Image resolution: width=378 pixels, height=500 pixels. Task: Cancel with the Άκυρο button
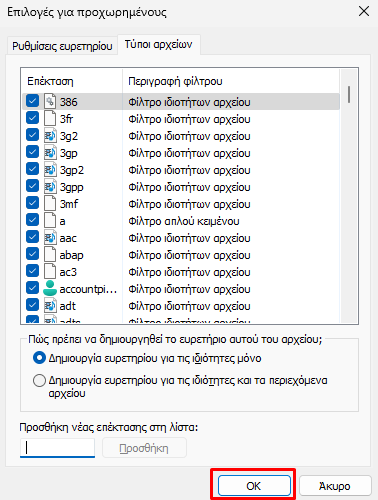tap(335, 486)
